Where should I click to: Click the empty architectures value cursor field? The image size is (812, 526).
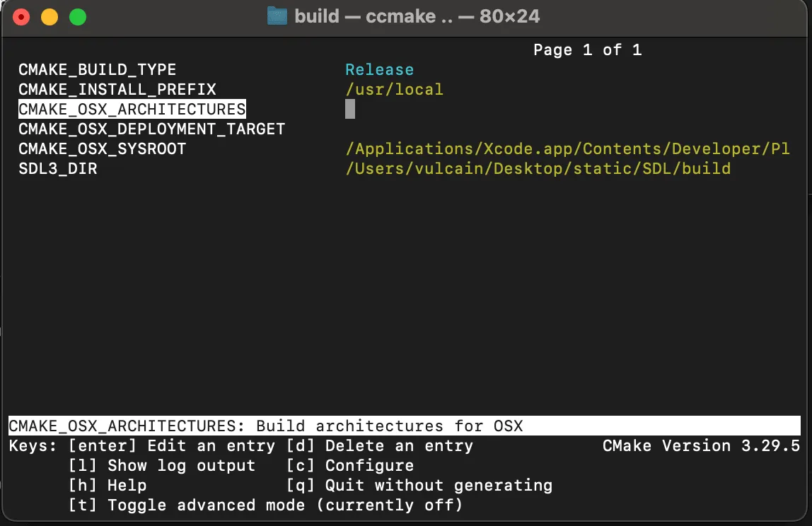point(350,110)
